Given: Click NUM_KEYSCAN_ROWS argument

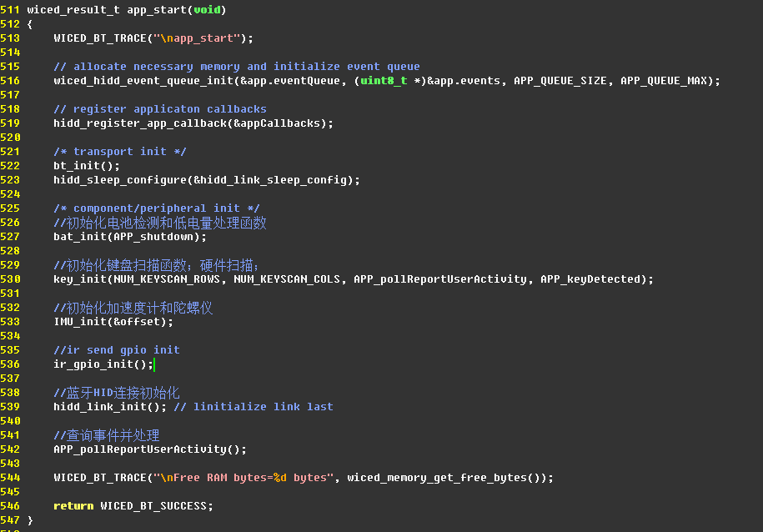Looking at the screenshot, I should [167, 279].
